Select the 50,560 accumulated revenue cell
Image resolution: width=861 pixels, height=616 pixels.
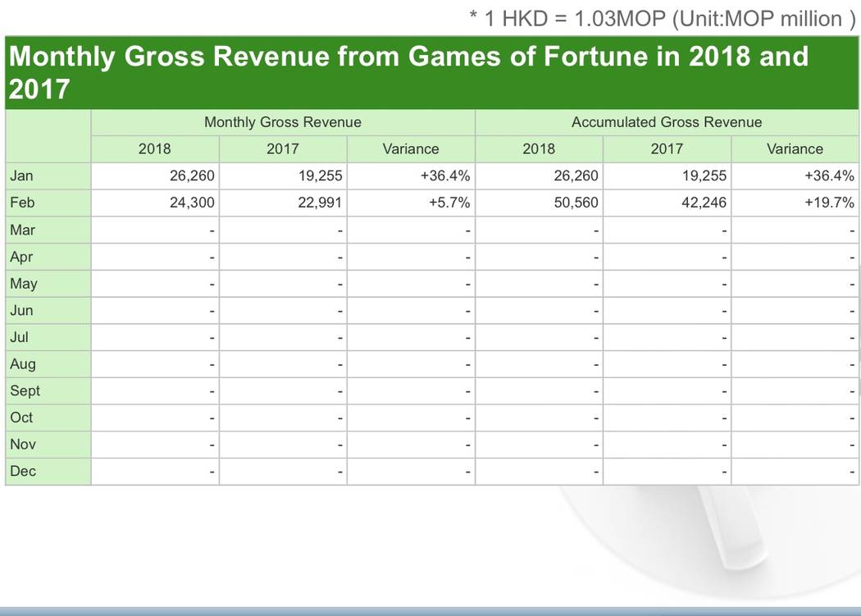pyautogui.click(x=576, y=203)
